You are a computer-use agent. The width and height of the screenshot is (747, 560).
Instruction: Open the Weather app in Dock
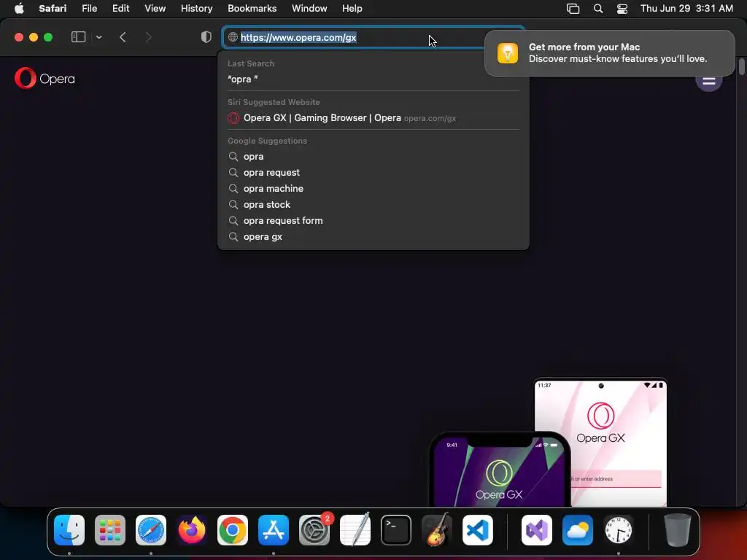coord(578,530)
